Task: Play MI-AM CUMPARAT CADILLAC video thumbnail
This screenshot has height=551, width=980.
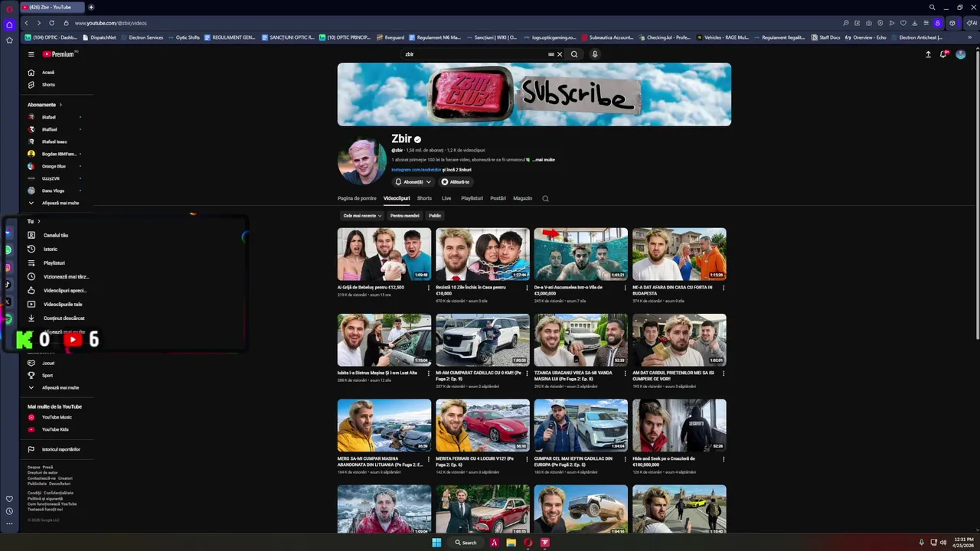Action: [482, 340]
